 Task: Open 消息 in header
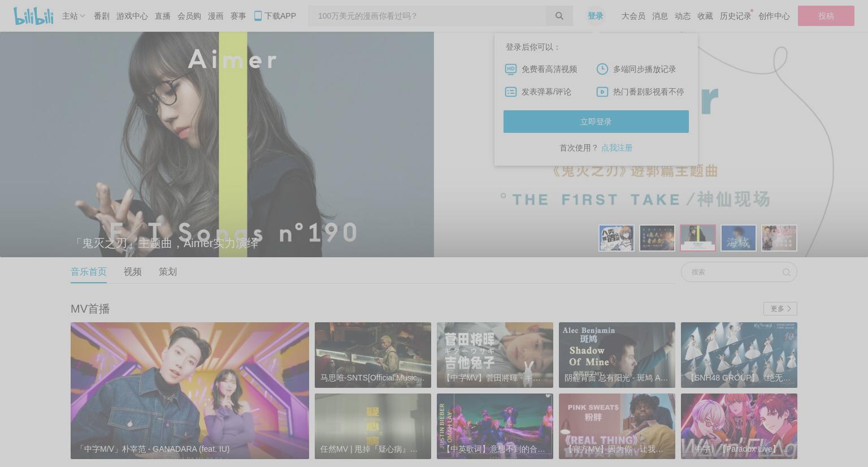click(660, 16)
